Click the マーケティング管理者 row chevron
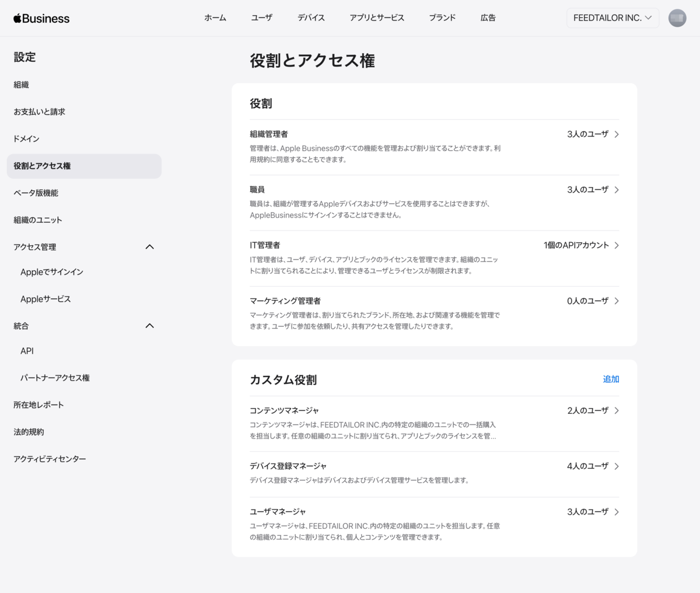The image size is (700, 593). [617, 301]
